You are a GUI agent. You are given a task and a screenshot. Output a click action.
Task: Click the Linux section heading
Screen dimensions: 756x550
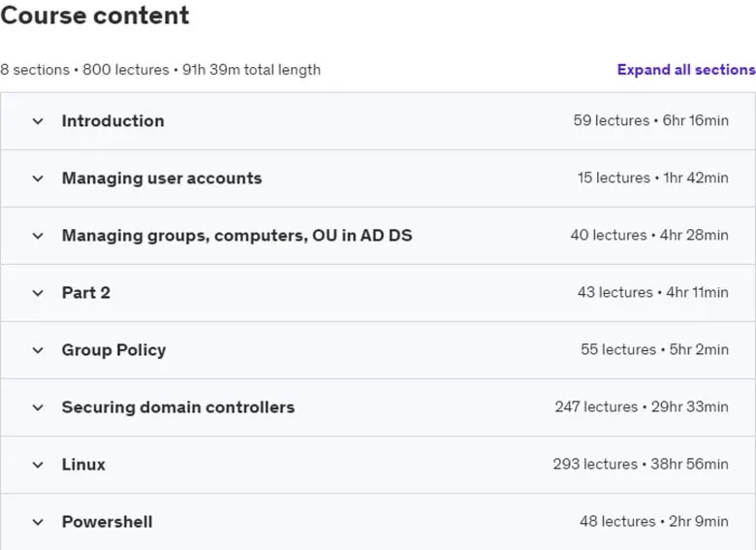tap(83, 465)
